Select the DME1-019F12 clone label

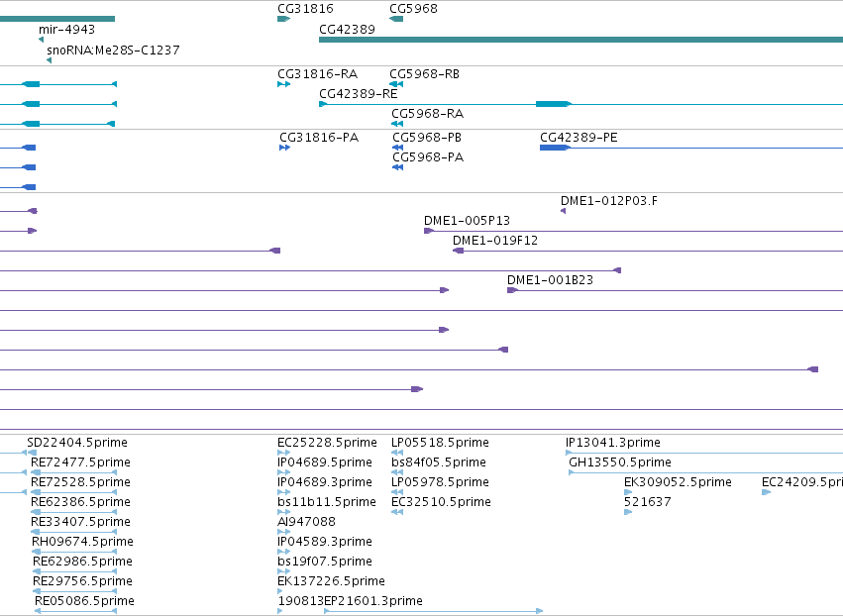(x=494, y=241)
